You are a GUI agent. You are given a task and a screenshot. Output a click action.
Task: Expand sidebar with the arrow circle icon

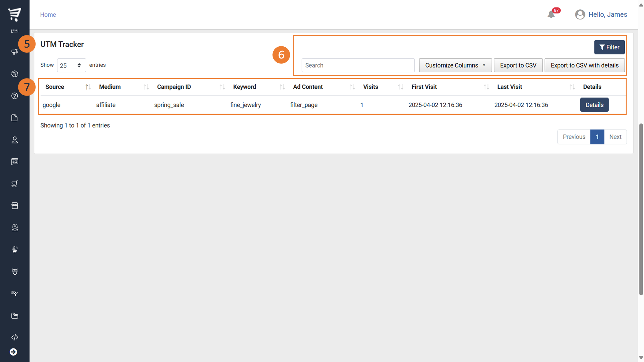tap(13, 352)
